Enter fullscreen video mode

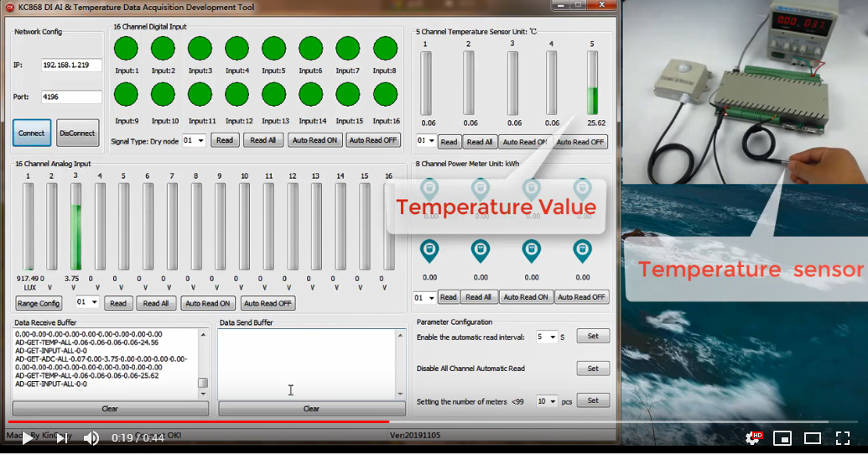point(843,437)
